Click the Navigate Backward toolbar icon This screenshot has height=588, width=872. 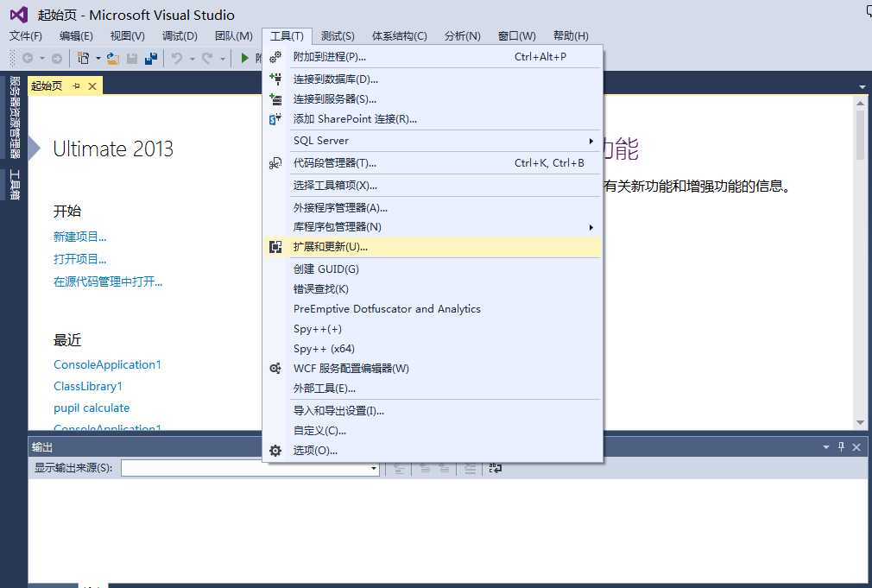point(28,58)
